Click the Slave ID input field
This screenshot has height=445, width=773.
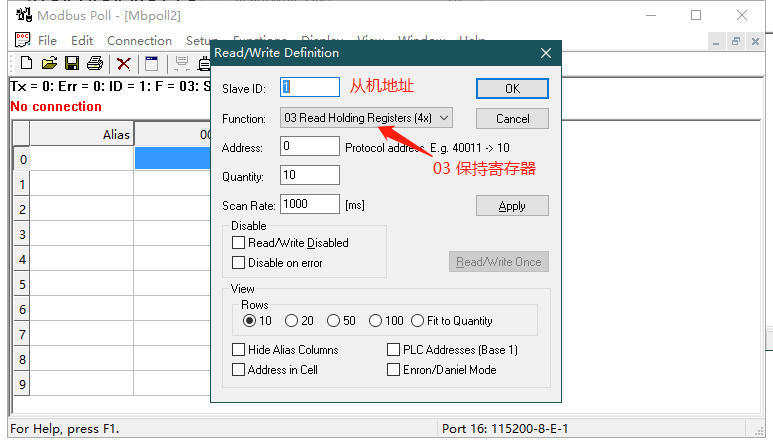310,87
